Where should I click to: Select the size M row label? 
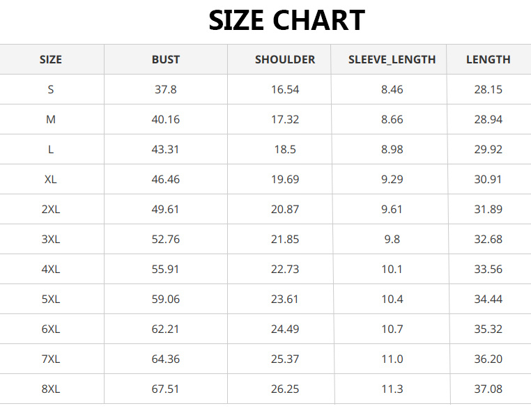point(51,120)
